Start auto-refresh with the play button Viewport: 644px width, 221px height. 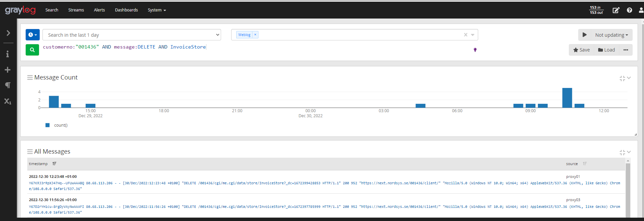tap(585, 35)
